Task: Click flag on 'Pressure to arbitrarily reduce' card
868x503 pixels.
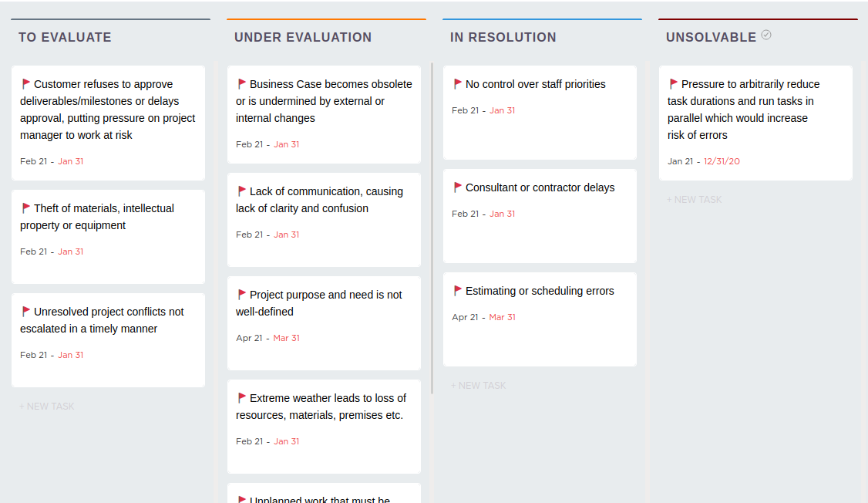Action: [674, 84]
